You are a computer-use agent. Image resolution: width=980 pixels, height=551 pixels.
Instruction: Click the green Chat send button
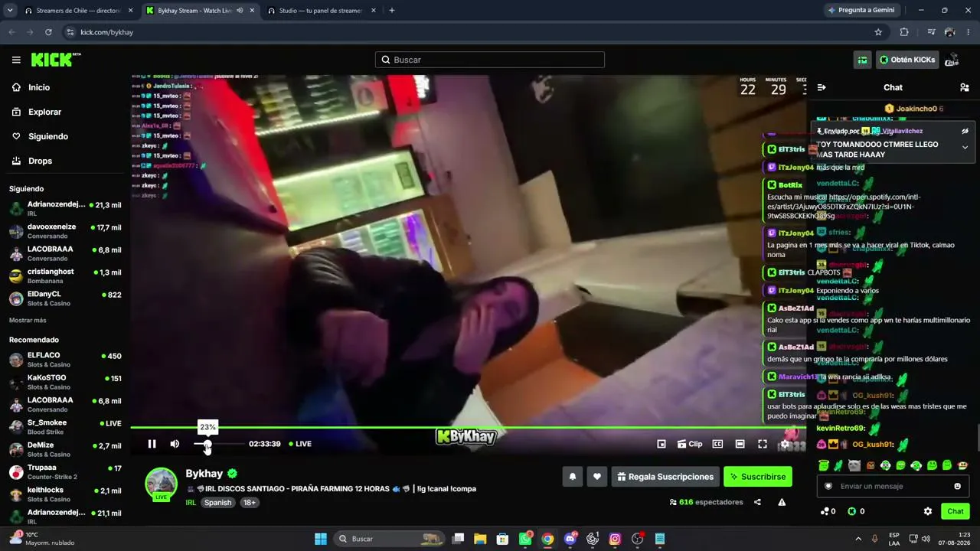955,511
